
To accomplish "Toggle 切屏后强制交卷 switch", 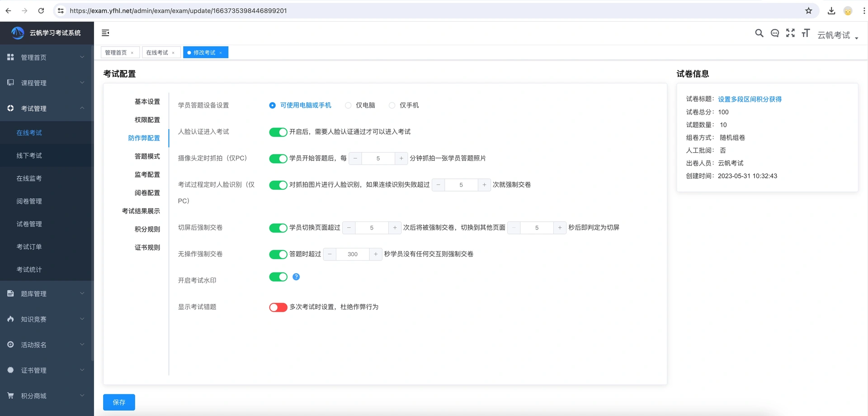I will (278, 228).
